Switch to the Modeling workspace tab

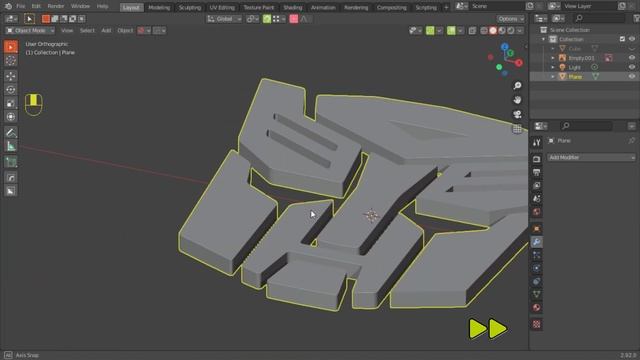[x=159, y=7]
